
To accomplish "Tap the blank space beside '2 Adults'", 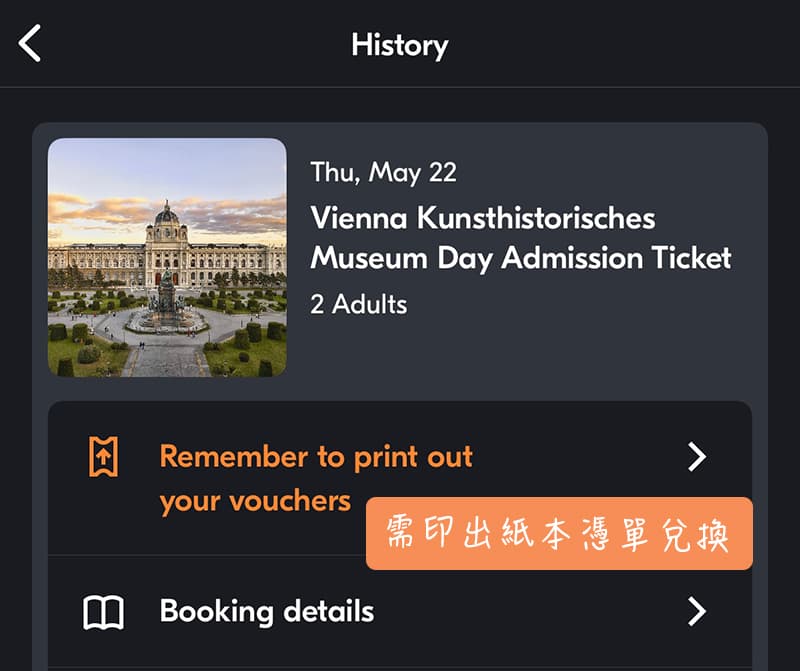I will (x=580, y=304).
